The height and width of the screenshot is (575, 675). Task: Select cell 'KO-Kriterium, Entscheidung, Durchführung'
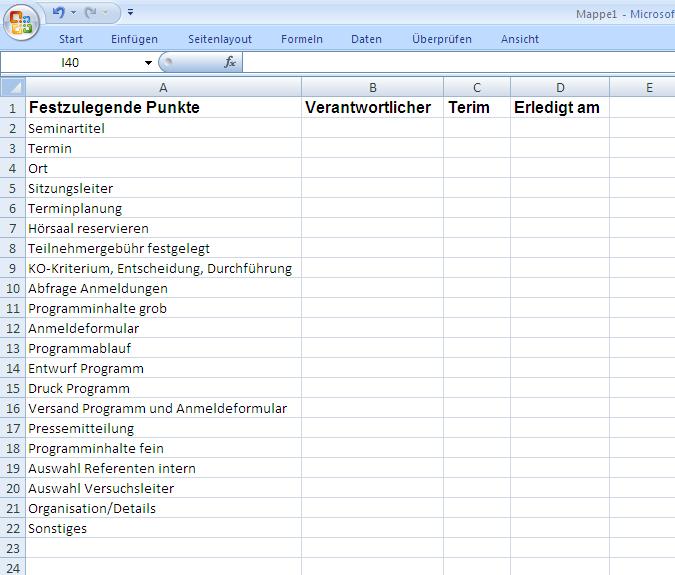coord(163,268)
